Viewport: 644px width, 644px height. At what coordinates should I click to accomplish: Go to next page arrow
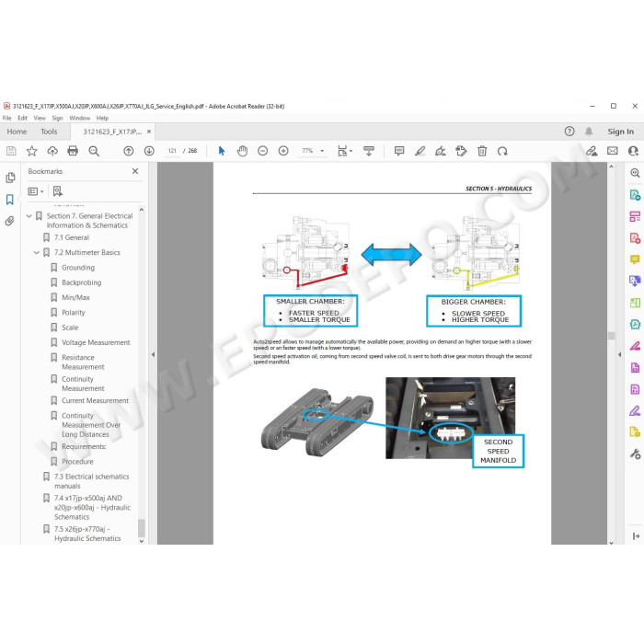pyautogui.click(x=149, y=151)
